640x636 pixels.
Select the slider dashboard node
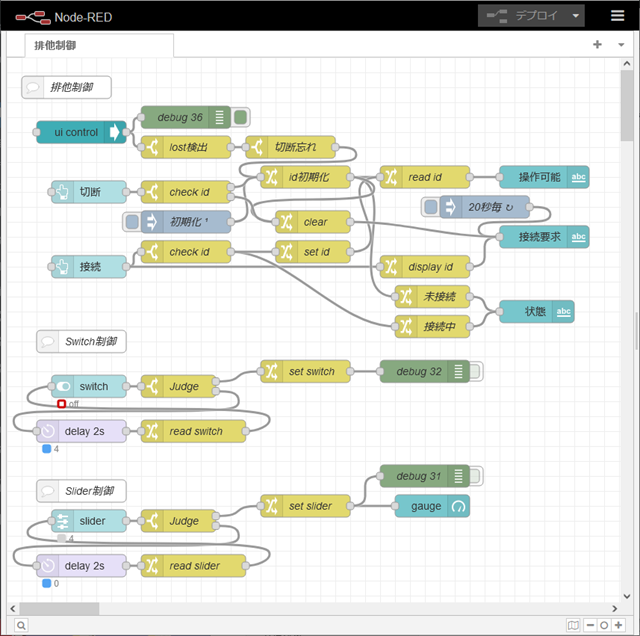(90, 521)
